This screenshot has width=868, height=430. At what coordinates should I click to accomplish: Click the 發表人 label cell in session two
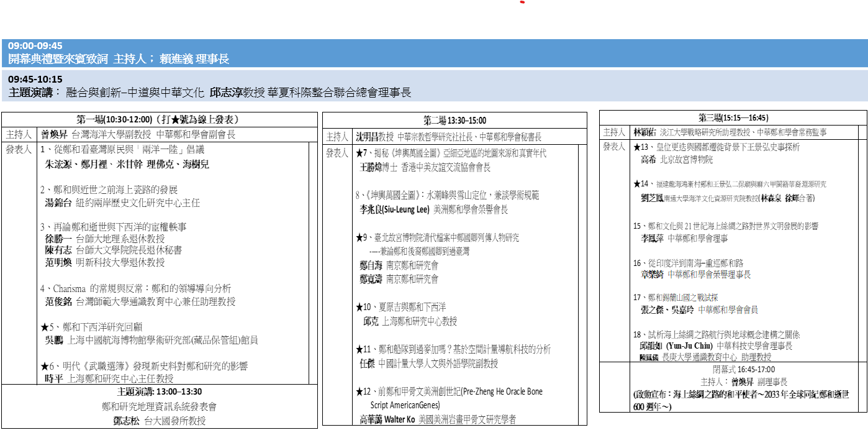337,153
